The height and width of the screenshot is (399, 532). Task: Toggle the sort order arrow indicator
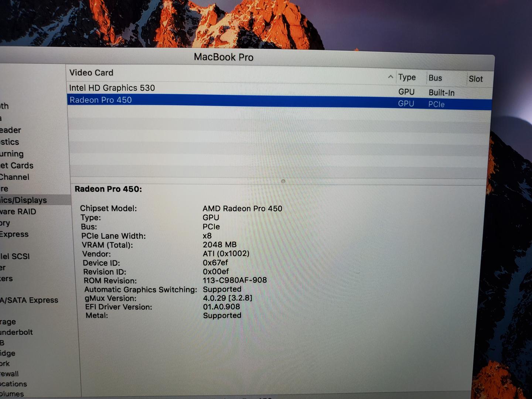pos(390,77)
